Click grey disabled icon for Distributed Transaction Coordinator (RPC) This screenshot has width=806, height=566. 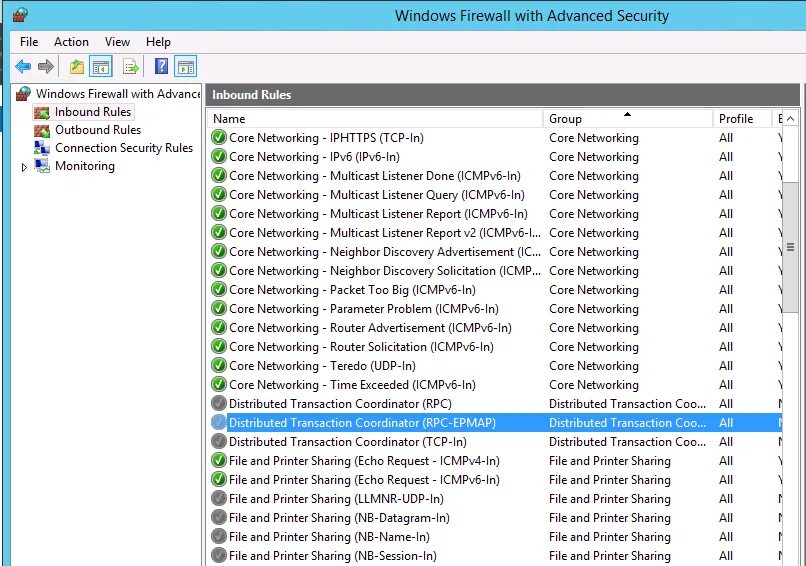coord(219,404)
